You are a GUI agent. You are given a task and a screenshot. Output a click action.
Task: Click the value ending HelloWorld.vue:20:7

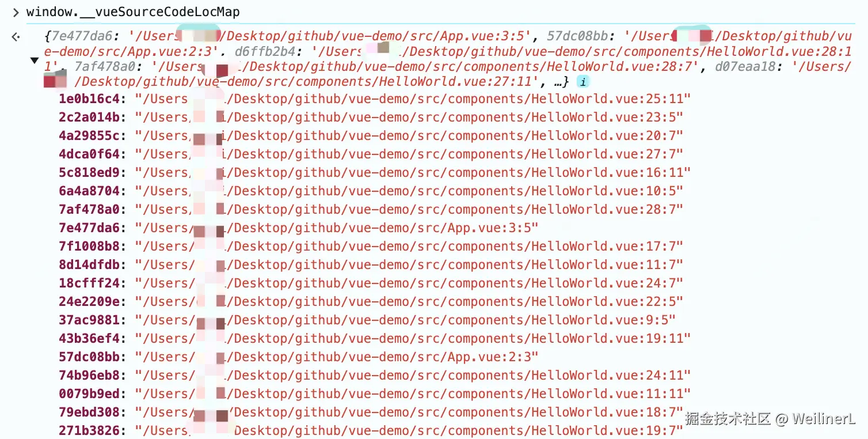point(409,135)
